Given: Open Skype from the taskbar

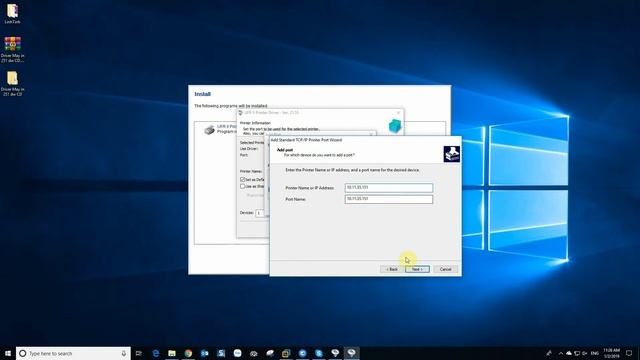Looking at the screenshot, I should pos(319,353).
